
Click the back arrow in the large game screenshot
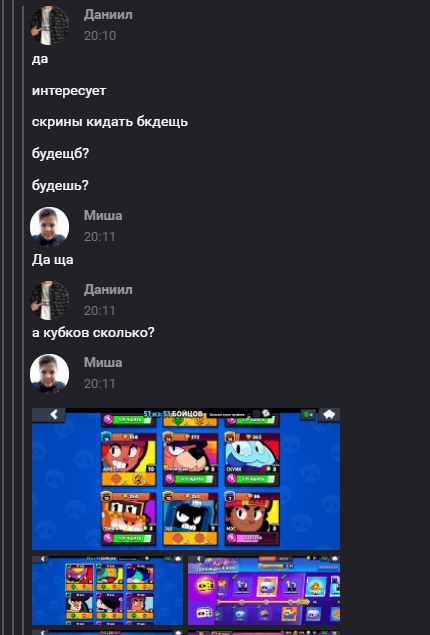(x=53, y=414)
